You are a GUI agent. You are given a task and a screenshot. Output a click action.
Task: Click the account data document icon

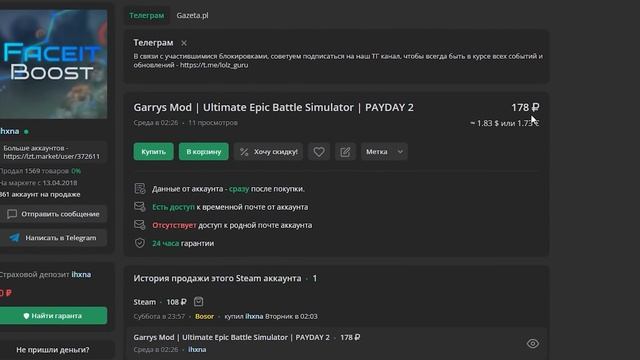(x=140, y=189)
